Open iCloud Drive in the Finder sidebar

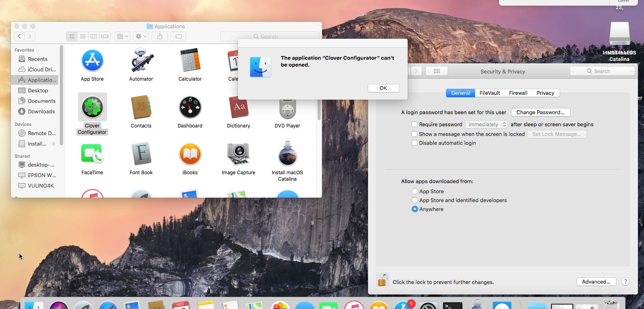click(x=37, y=69)
